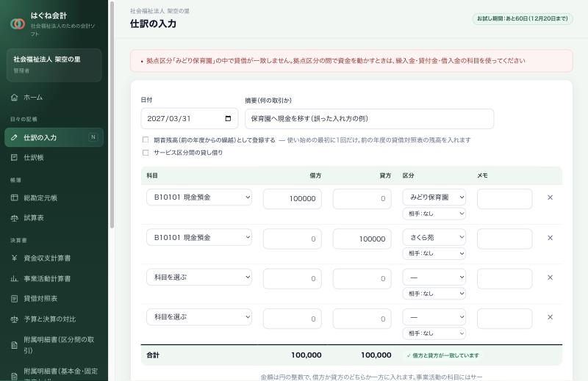Click the 仕訳帳 book icon
Viewport: 588px width, 381px height.
pyautogui.click(x=14, y=158)
